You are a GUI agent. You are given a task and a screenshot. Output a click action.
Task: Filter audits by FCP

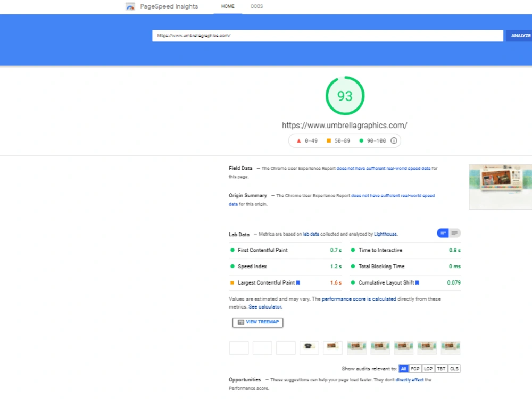tap(415, 369)
